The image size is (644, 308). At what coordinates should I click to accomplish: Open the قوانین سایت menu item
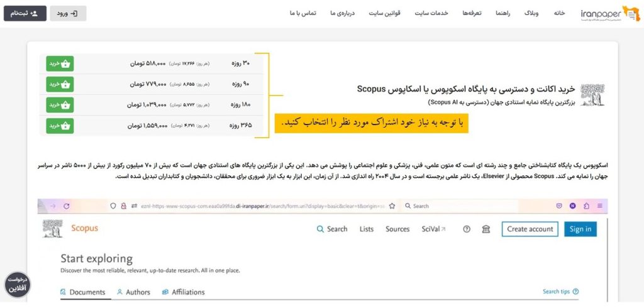pyautogui.click(x=383, y=13)
